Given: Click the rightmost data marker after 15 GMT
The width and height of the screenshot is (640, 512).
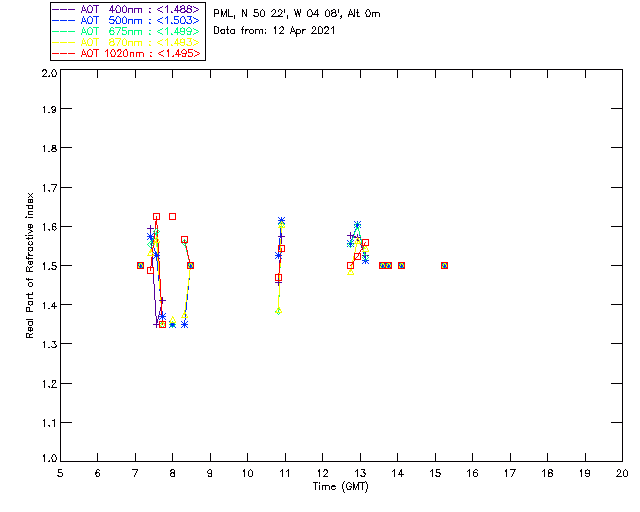Looking at the screenshot, I should coord(444,265).
